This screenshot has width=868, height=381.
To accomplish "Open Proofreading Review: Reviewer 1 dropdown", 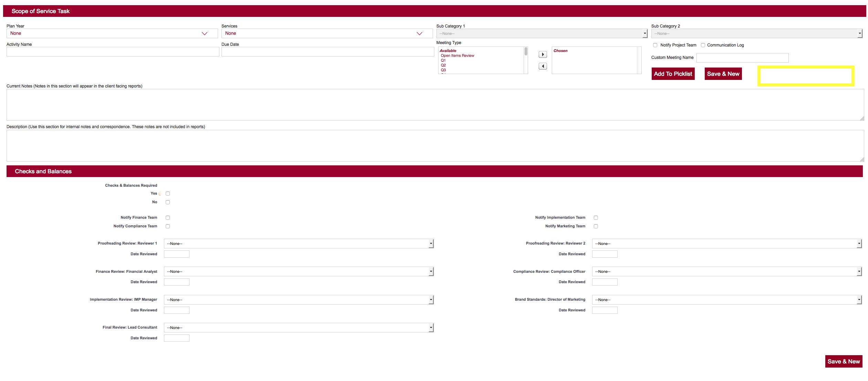I will pos(298,244).
